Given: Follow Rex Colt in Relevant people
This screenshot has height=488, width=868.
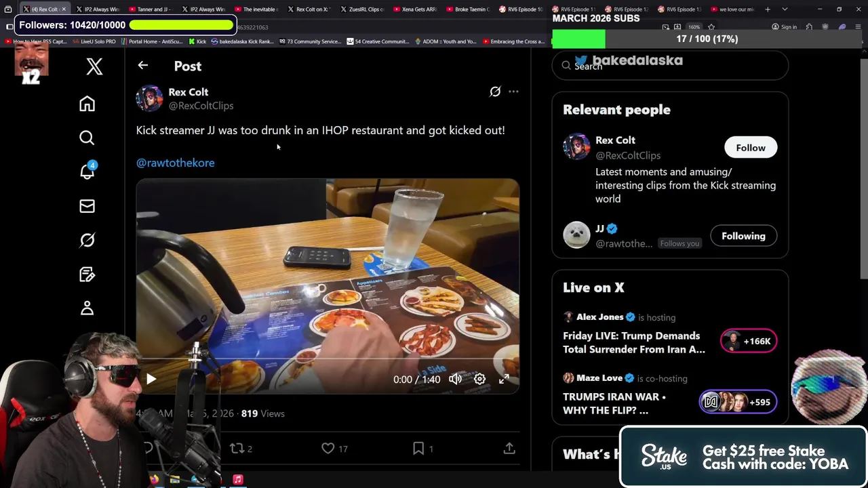Looking at the screenshot, I should click(x=751, y=148).
